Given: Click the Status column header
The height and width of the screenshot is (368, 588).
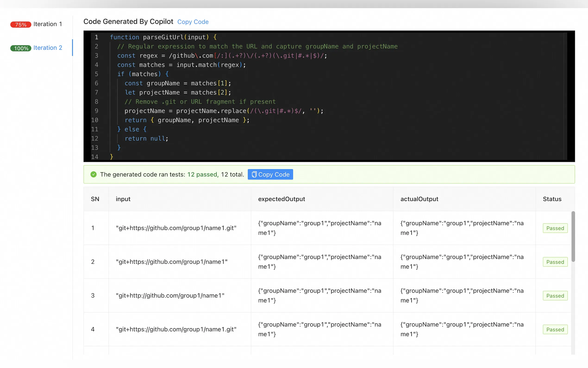Looking at the screenshot, I should (x=552, y=199).
